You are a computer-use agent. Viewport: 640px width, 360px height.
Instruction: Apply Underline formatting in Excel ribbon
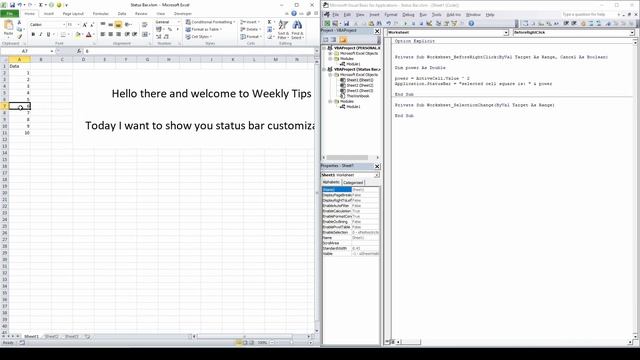[48, 35]
